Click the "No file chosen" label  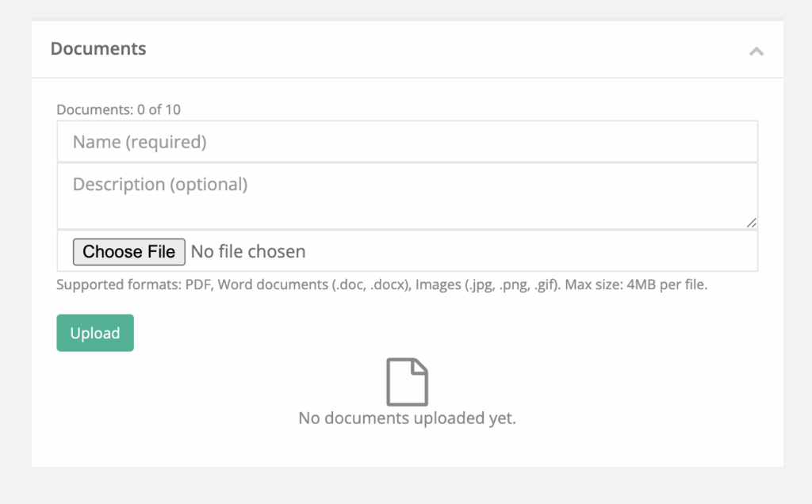(248, 252)
